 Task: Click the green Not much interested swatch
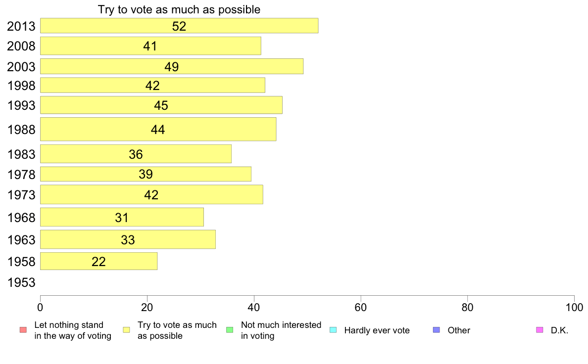tap(230, 330)
